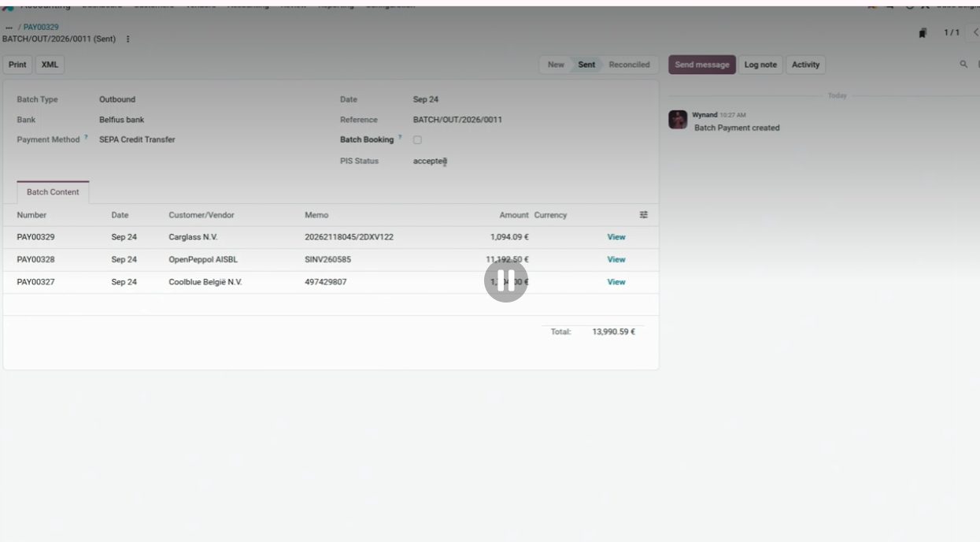
Task: Click the Send message button
Action: click(x=702, y=65)
